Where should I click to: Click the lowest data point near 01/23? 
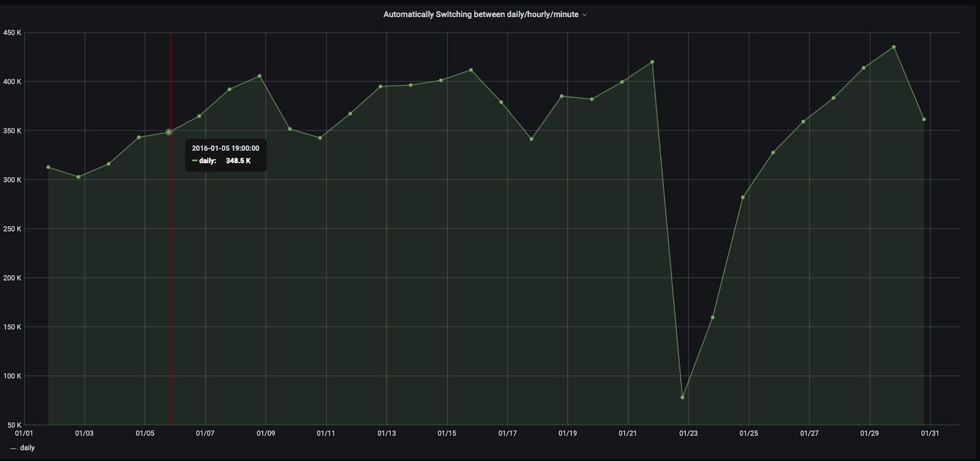682,397
